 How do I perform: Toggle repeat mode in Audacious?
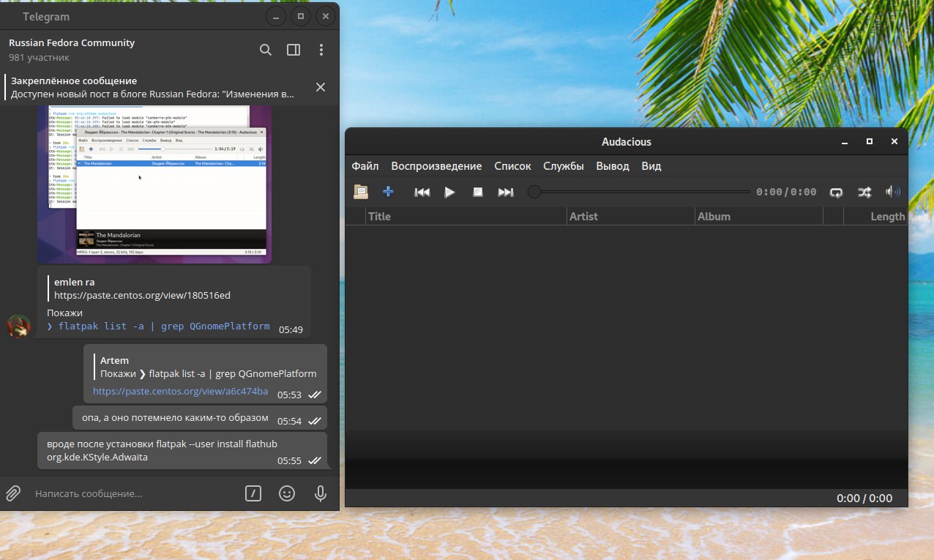click(836, 192)
